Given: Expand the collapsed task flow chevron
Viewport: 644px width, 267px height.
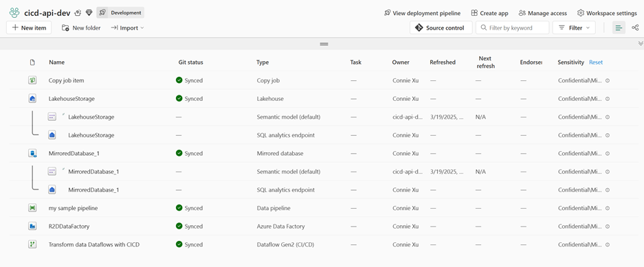Looking at the screenshot, I should click(641, 43).
